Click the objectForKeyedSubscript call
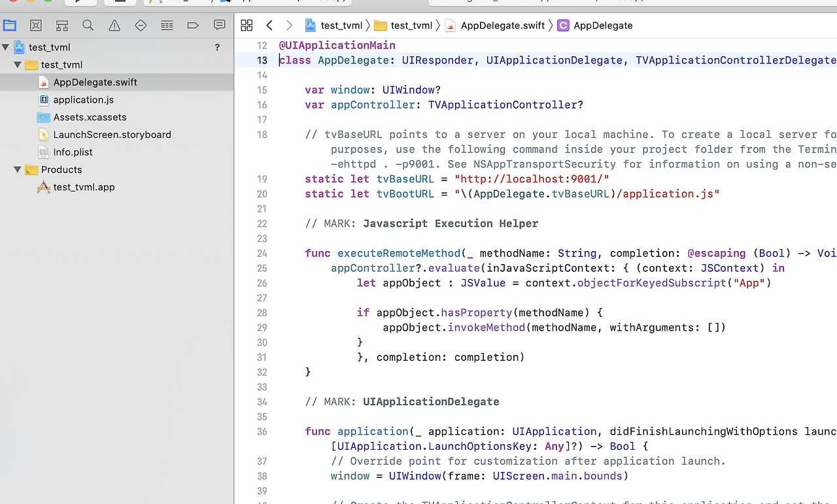The width and height of the screenshot is (837, 504). click(651, 283)
